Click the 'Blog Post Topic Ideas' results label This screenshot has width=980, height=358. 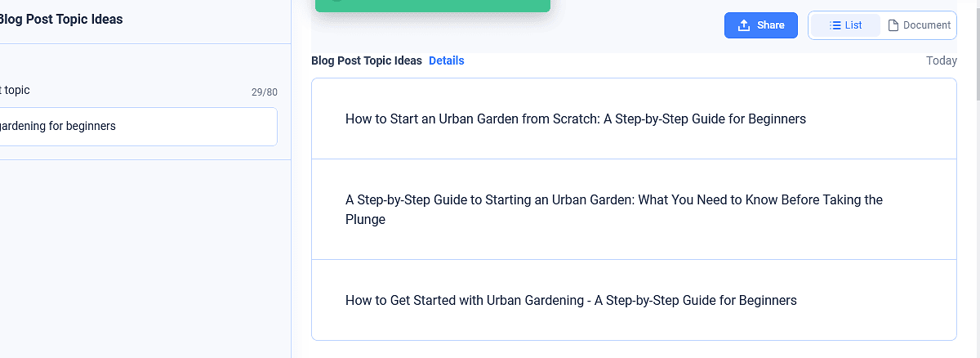pyautogui.click(x=367, y=60)
